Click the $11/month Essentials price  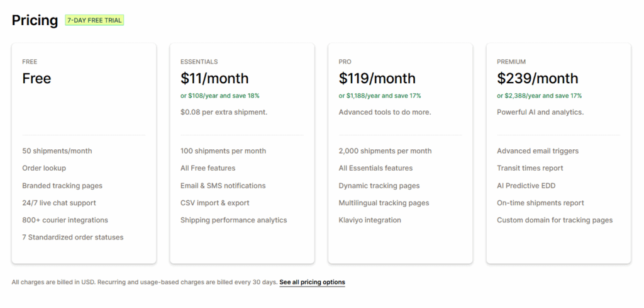[x=214, y=78]
